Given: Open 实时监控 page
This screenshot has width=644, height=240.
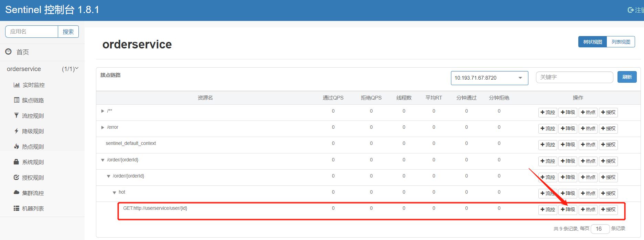Looking at the screenshot, I should tap(34, 85).
